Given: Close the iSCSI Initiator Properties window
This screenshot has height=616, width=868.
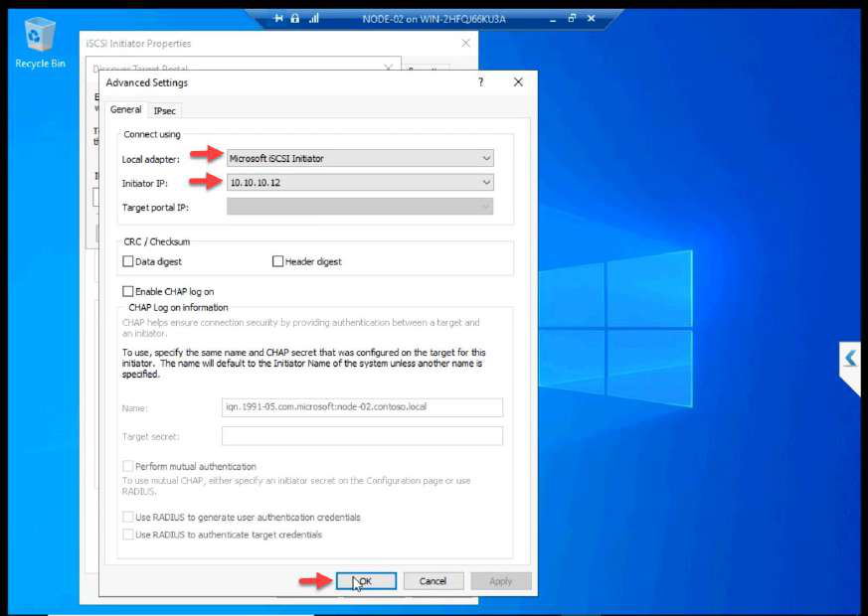Looking at the screenshot, I should click(x=466, y=43).
